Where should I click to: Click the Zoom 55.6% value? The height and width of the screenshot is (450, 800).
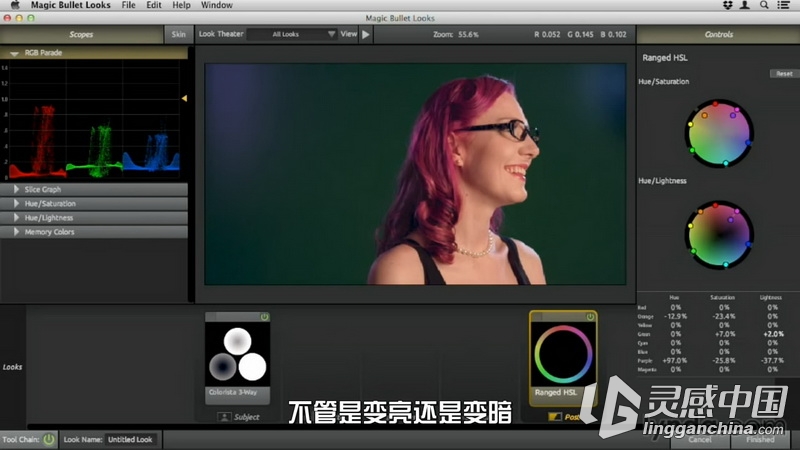[468, 35]
